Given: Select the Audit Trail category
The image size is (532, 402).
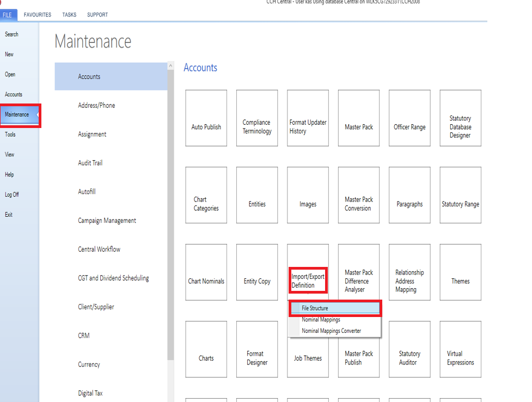Looking at the screenshot, I should 90,163.
